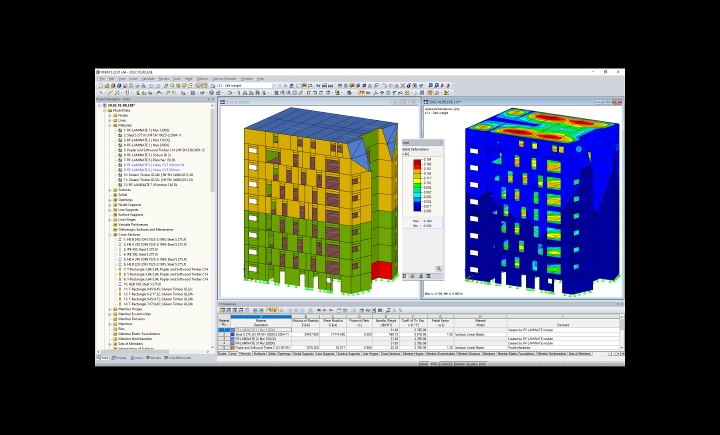Switch to the Results navigator tab

[x=154, y=358]
